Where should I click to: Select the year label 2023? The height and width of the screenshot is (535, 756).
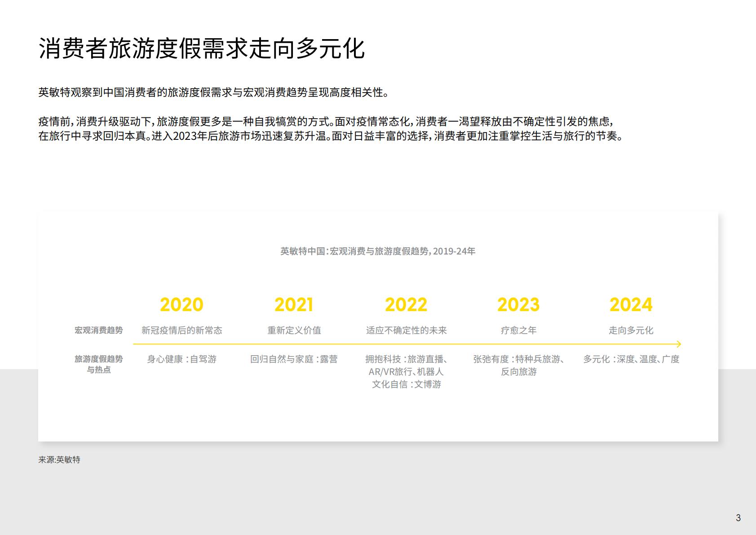click(518, 304)
